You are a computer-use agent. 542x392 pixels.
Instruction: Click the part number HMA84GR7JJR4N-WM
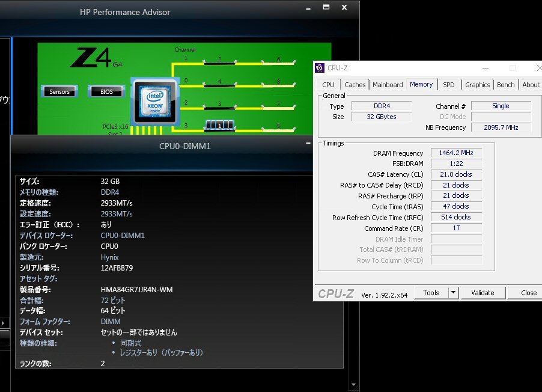pyautogui.click(x=136, y=290)
